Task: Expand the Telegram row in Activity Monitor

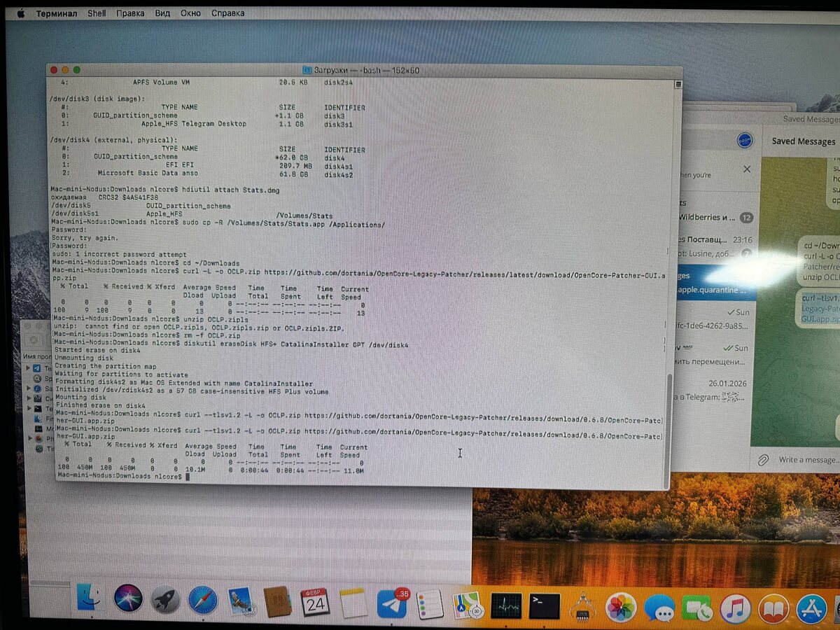Action: (x=28, y=367)
